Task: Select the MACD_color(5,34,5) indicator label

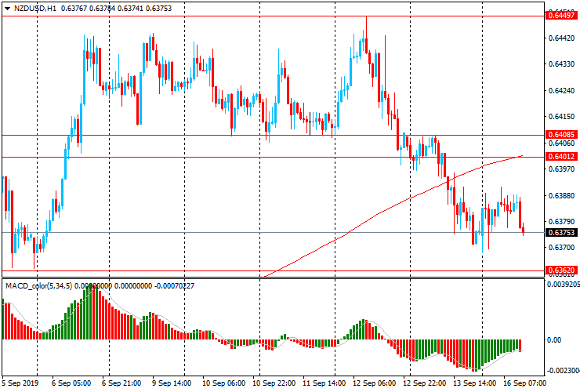Action: point(38,286)
